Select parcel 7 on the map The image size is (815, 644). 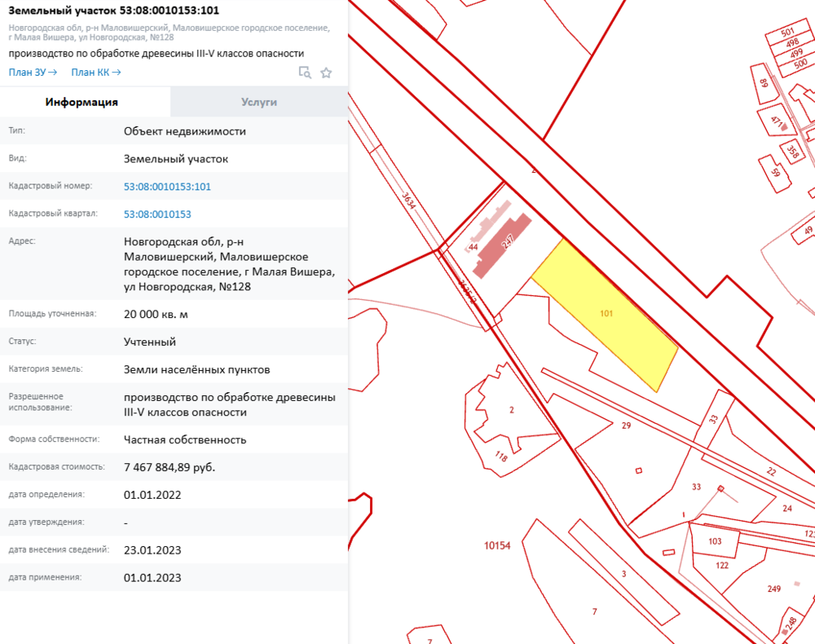pyautogui.click(x=594, y=611)
